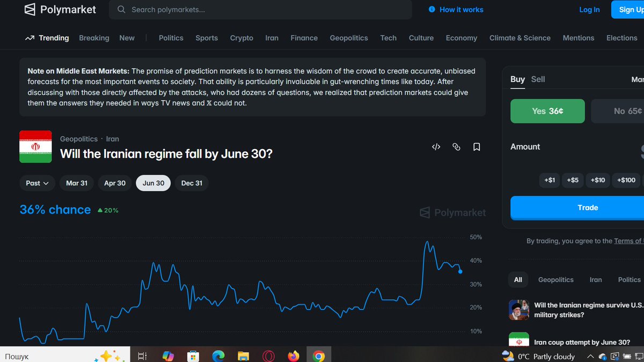Click the Geopolitics breadcrumb above the title

click(79, 139)
